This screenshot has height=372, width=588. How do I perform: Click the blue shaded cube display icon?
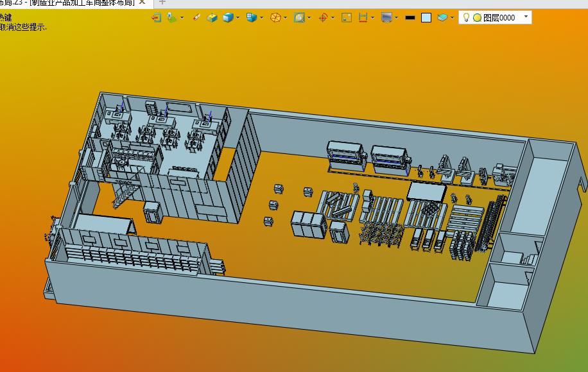point(228,17)
